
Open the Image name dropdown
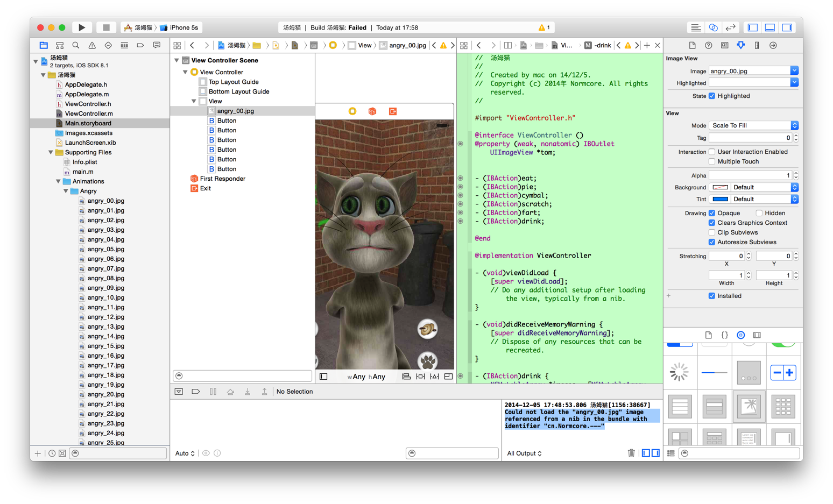tap(794, 71)
